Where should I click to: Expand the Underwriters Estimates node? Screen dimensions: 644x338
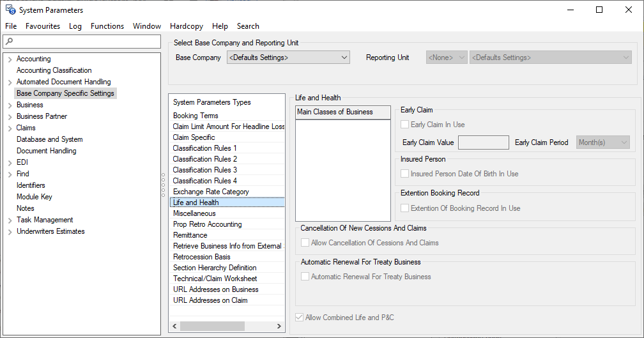click(x=10, y=232)
